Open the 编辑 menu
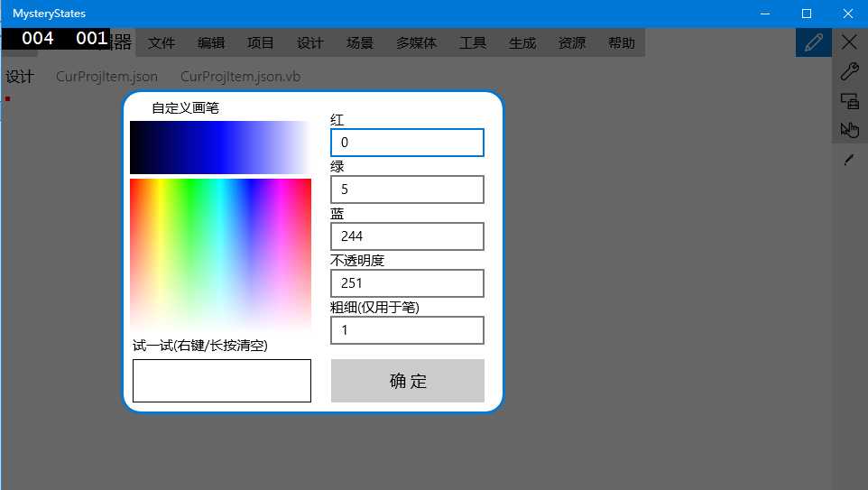 pos(211,42)
